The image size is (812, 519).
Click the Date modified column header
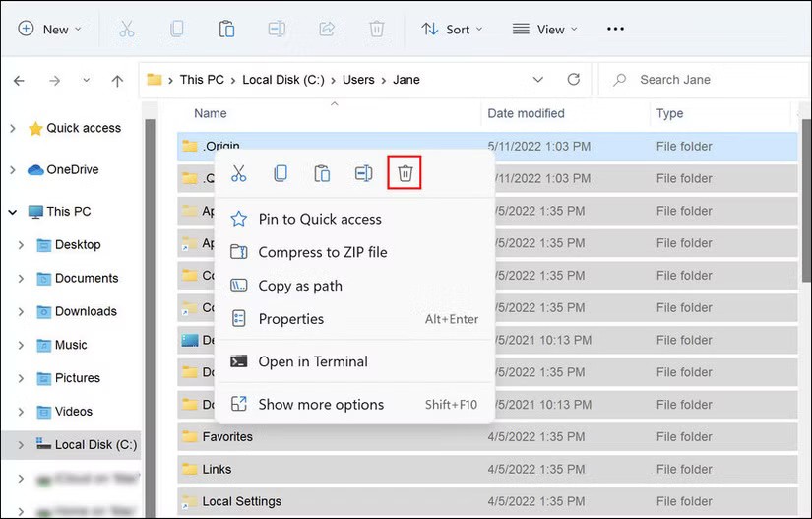(x=526, y=113)
